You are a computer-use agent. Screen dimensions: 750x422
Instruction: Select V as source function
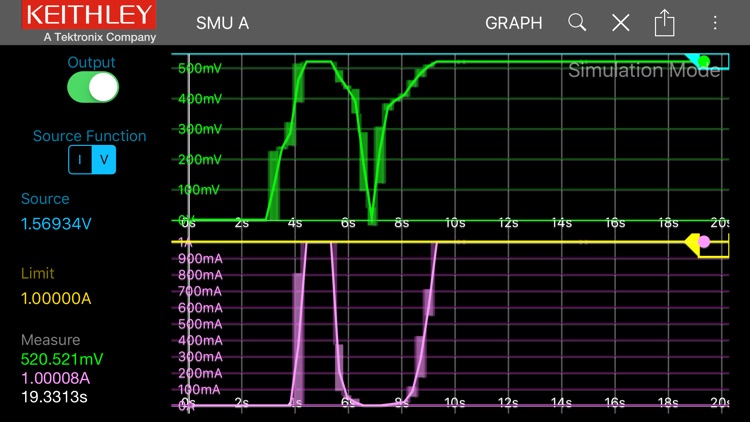point(103,160)
